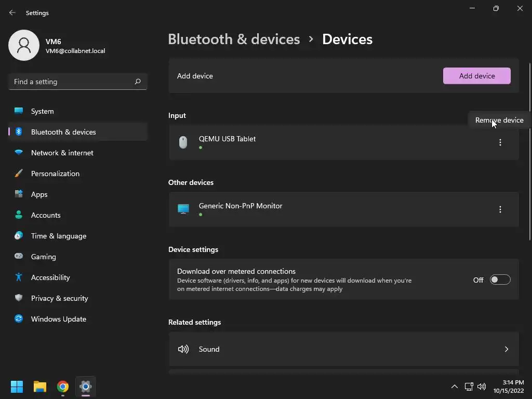This screenshot has width=532, height=399.
Task: Click the QEMU USB Tablet mouse icon
Action: coord(183,142)
